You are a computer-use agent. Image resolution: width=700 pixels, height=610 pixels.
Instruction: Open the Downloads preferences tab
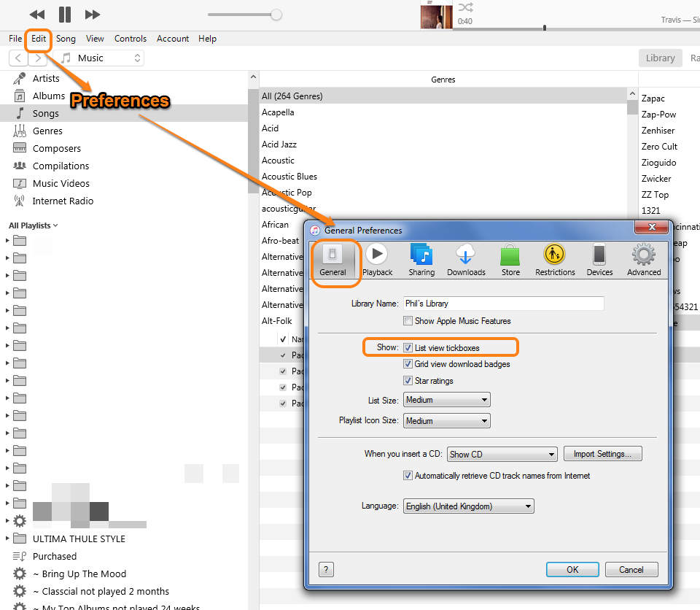466,260
